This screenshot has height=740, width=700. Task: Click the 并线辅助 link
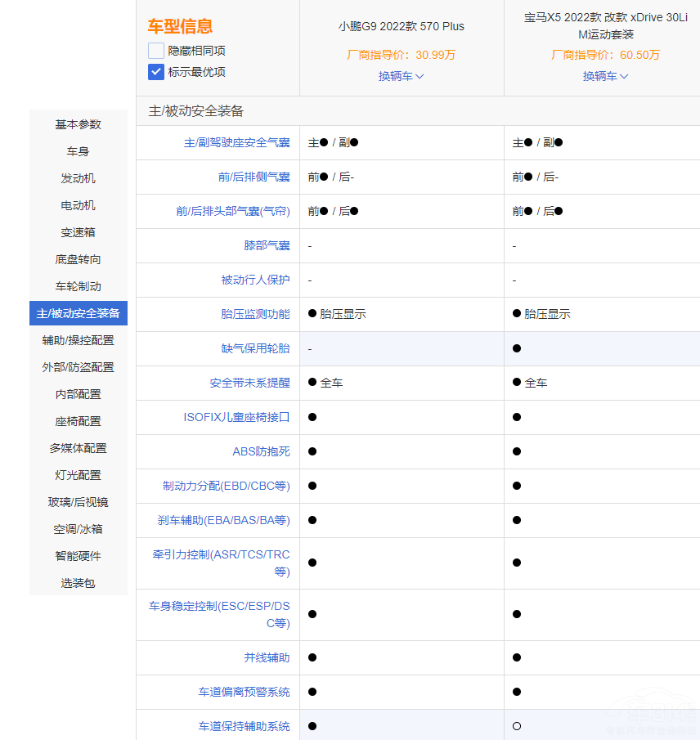click(x=266, y=657)
